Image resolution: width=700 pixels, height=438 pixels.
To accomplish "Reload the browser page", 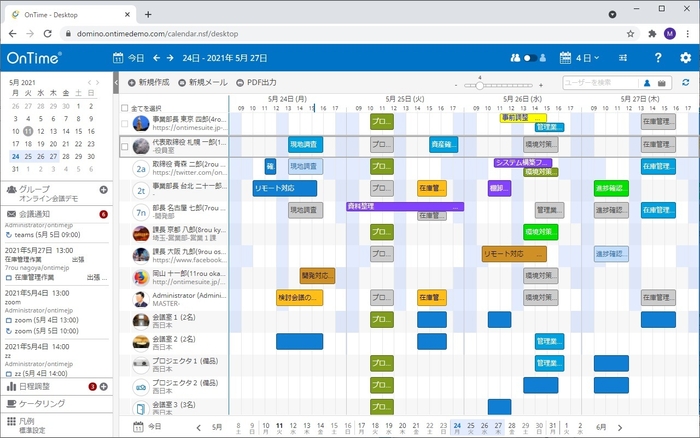I will (47, 33).
